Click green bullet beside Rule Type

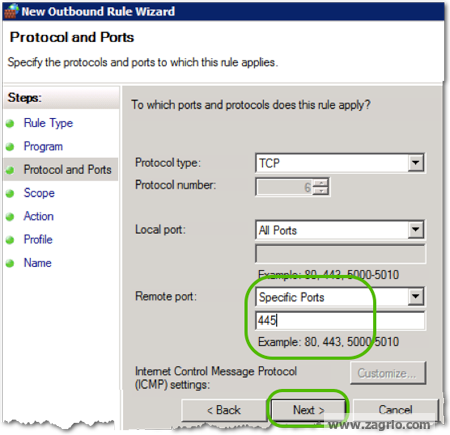click(10, 124)
